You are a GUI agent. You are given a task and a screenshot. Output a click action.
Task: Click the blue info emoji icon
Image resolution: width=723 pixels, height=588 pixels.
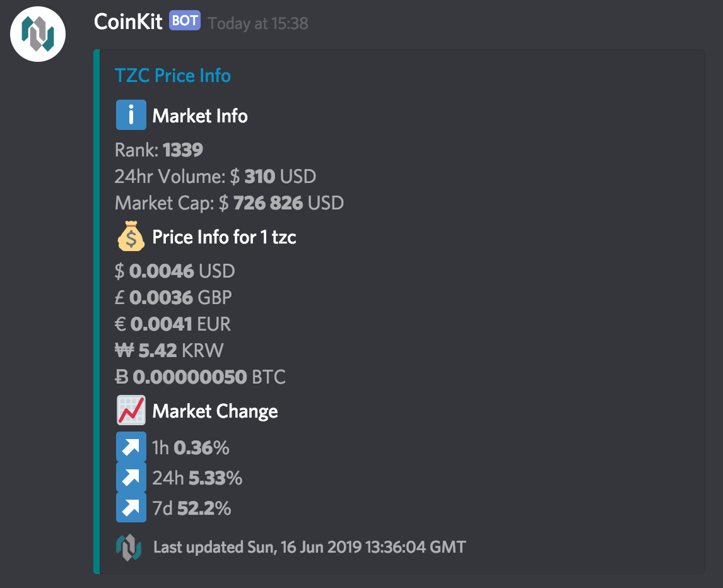pyautogui.click(x=131, y=115)
